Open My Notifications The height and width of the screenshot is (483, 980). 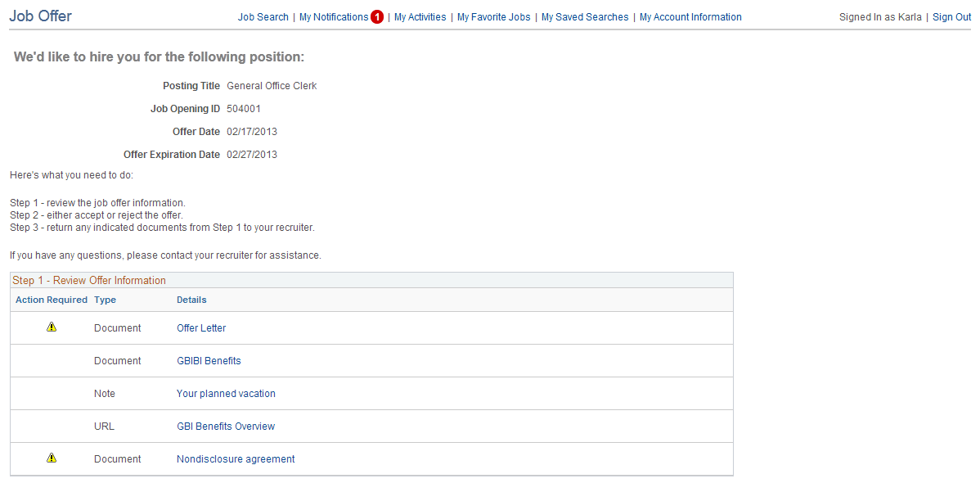(335, 16)
